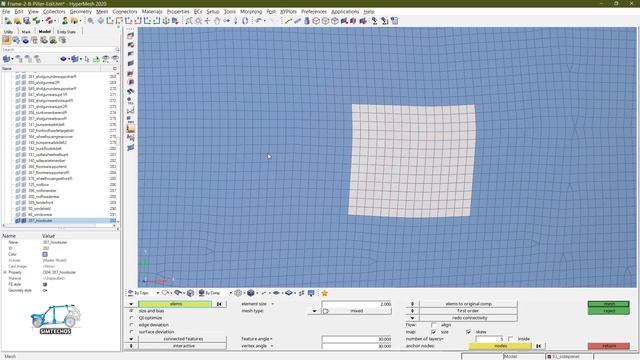Open the elems entity type dropdown arrow
This screenshot has width=640, height=360.
coord(131,304)
